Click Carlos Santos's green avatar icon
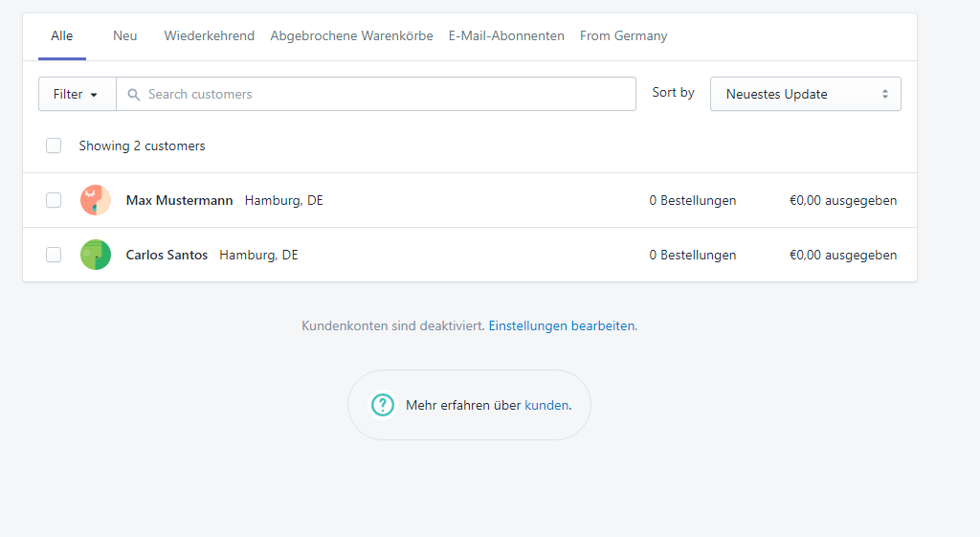The height and width of the screenshot is (537, 980). click(x=96, y=255)
